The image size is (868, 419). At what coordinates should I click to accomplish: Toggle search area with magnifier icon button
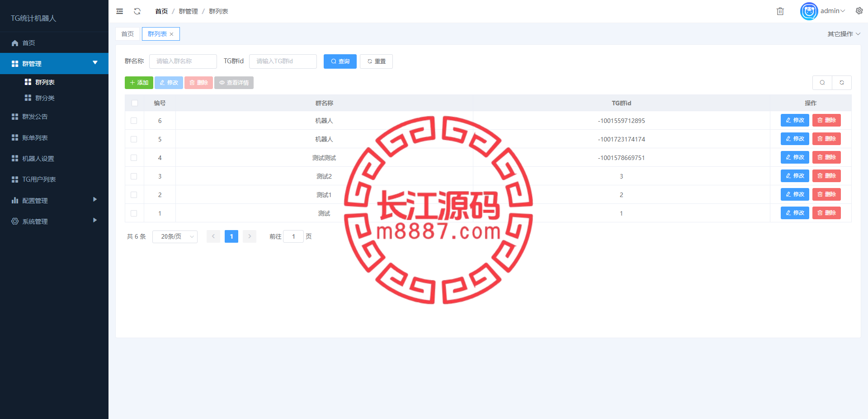822,83
